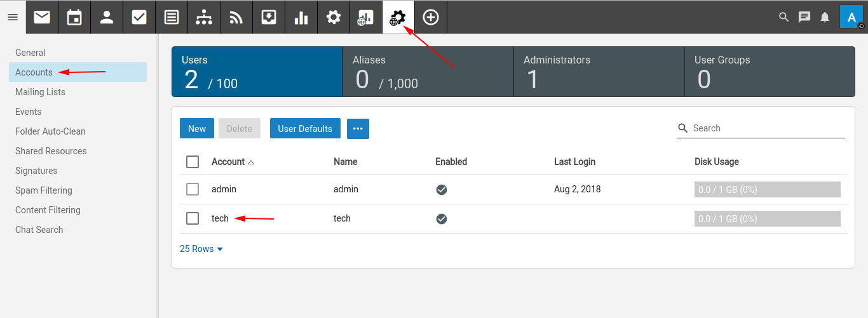This screenshot has height=318, width=868.
Task: Switch to the Aliases tab
Action: point(428,71)
